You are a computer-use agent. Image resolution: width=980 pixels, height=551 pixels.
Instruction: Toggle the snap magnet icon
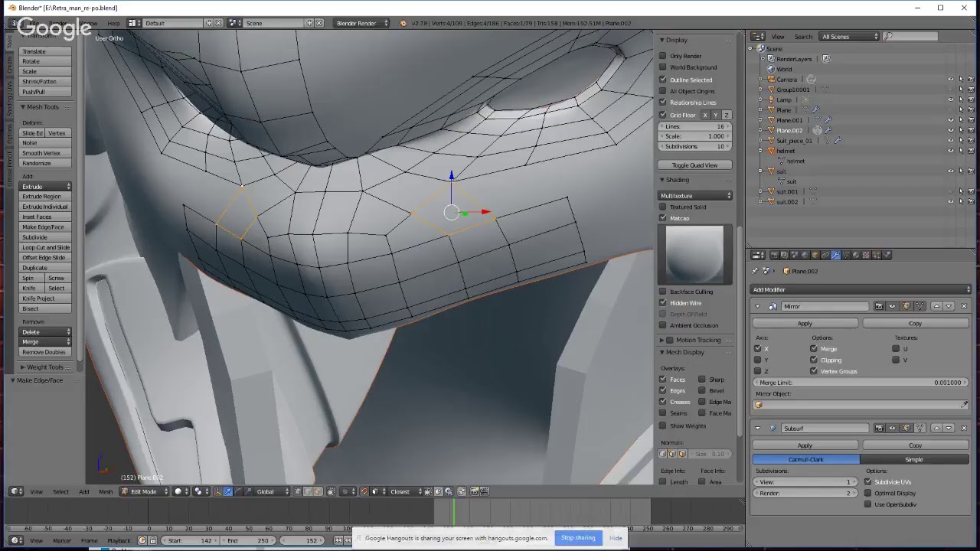click(x=364, y=491)
